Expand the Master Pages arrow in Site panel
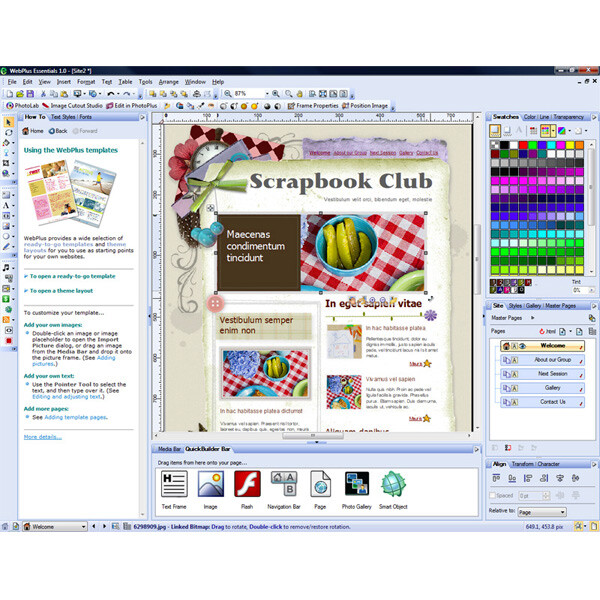 pos(532,318)
